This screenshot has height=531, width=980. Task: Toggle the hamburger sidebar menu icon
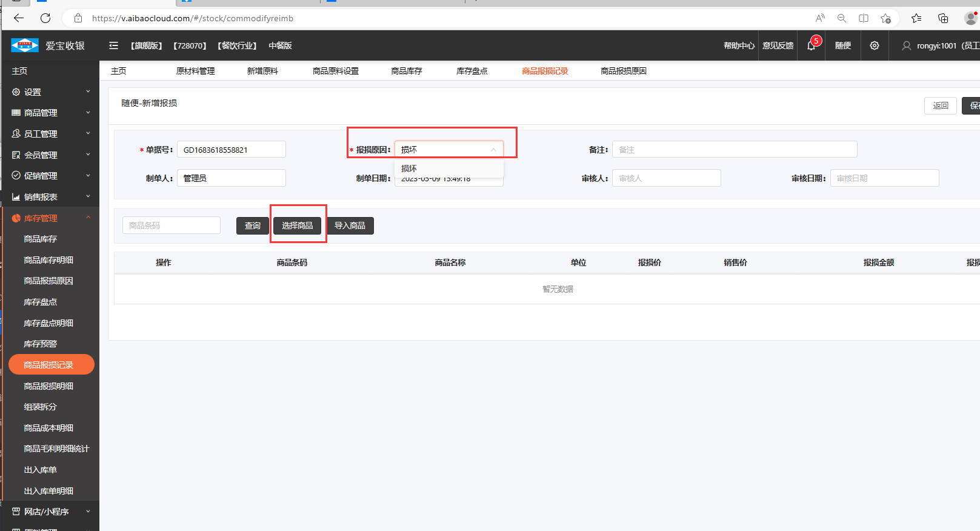pos(113,45)
